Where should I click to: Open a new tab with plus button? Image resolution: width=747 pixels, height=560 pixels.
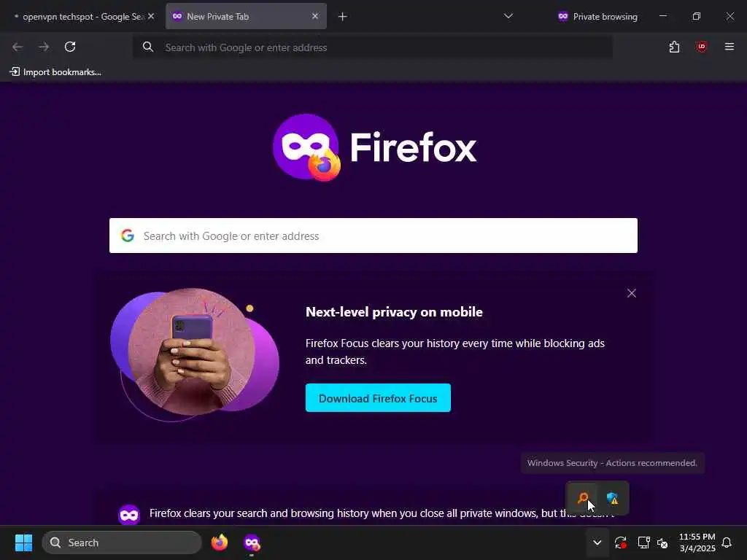[343, 16]
